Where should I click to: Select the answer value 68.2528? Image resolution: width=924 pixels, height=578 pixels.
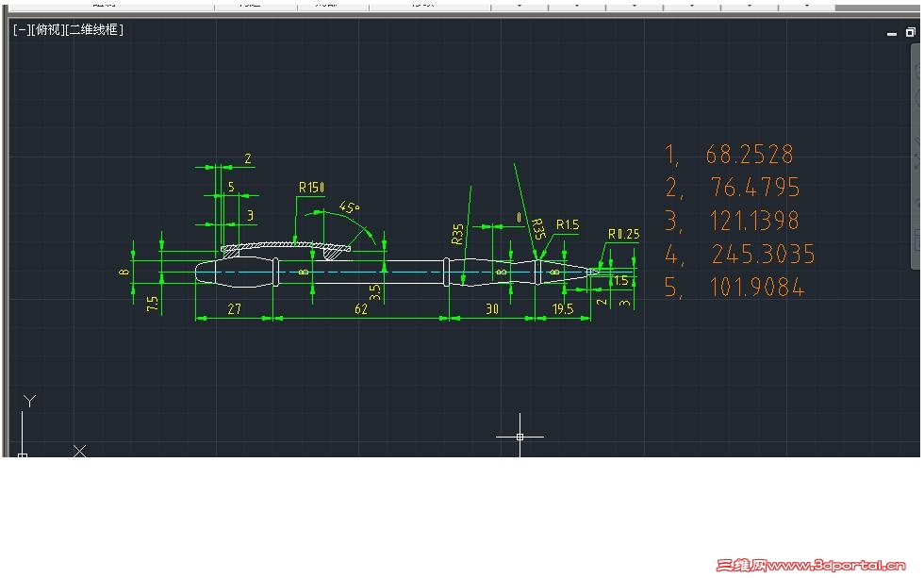(749, 155)
